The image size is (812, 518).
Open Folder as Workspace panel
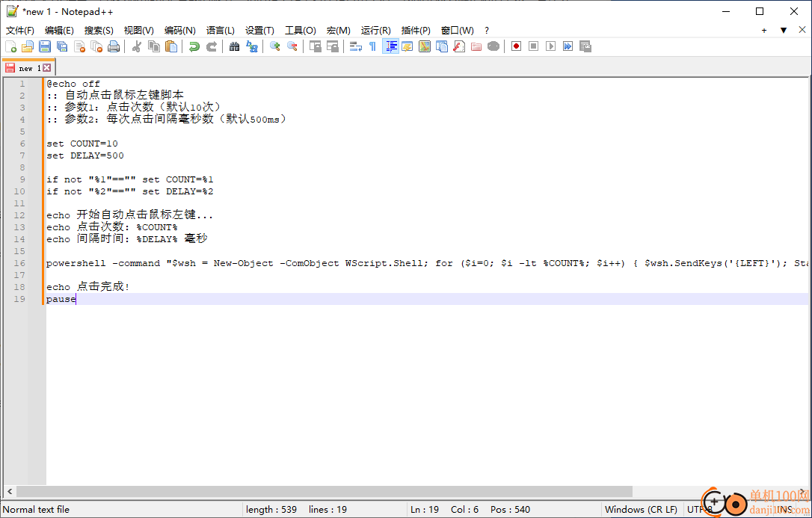coord(476,46)
